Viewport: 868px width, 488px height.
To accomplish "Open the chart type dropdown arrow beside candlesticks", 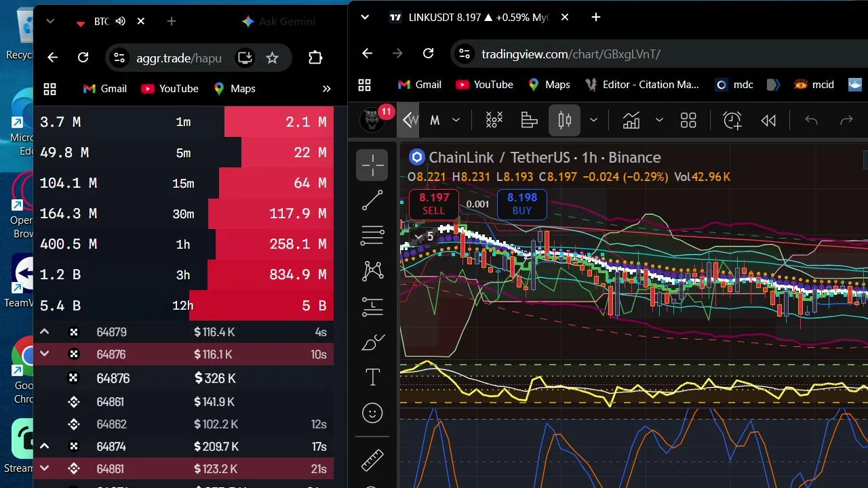I will pyautogui.click(x=593, y=120).
